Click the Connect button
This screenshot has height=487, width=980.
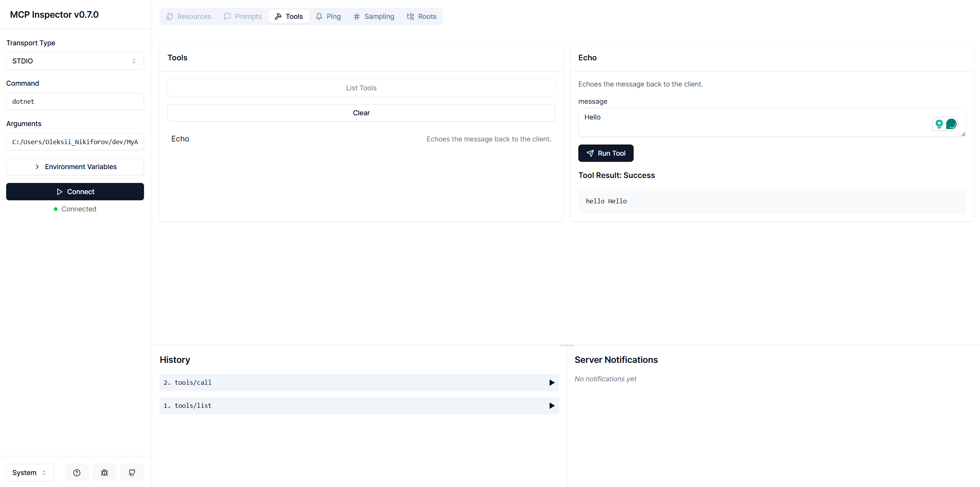[75, 191]
